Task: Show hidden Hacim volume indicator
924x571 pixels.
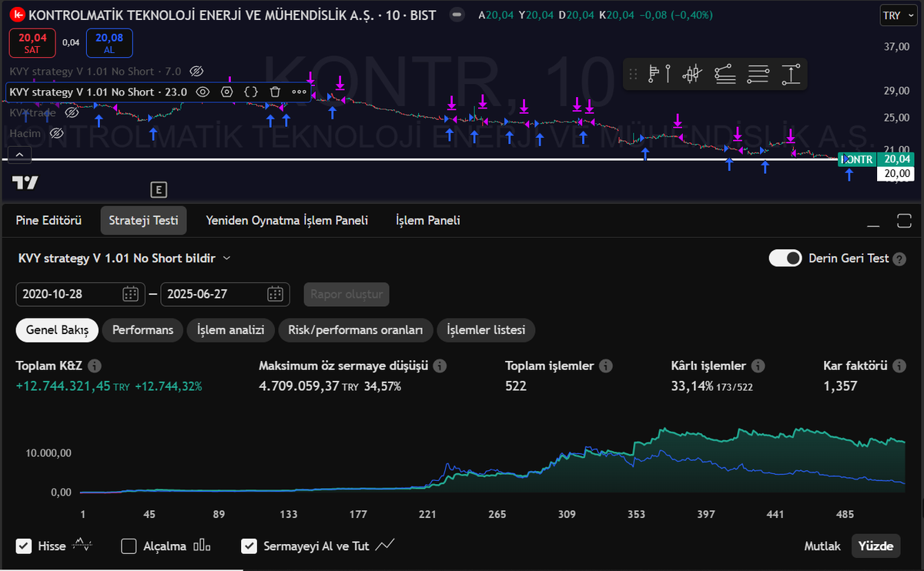Action: pyautogui.click(x=55, y=133)
